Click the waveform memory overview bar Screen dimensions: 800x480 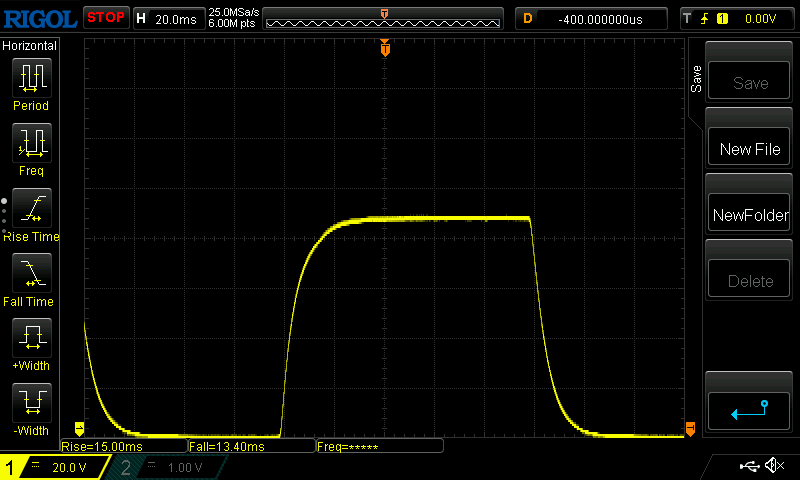pos(383,19)
